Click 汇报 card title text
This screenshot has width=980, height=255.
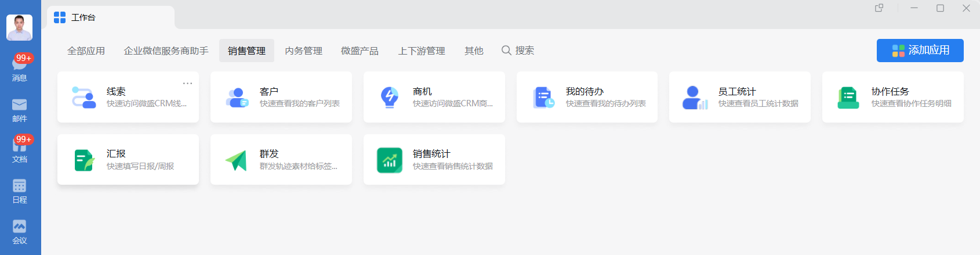click(116, 153)
